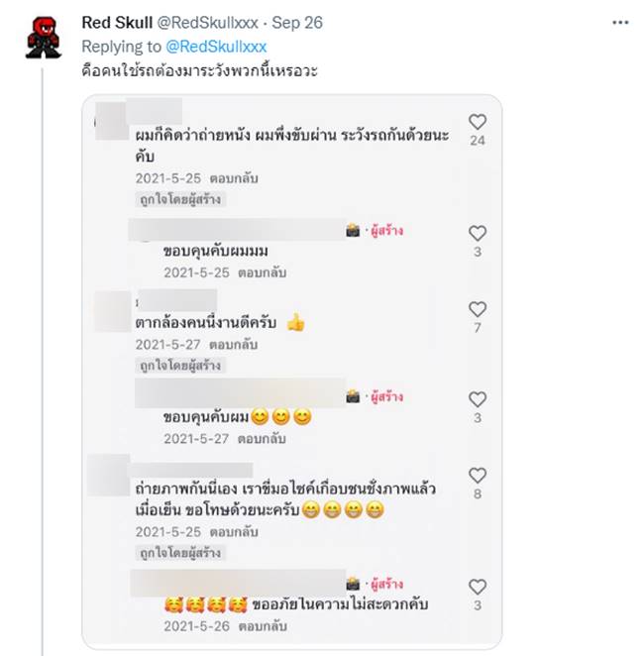The height and width of the screenshot is (656, 644).
Task: Click the thumbs-up emoji in cameraman comment
Action: (x=295, y=323)
